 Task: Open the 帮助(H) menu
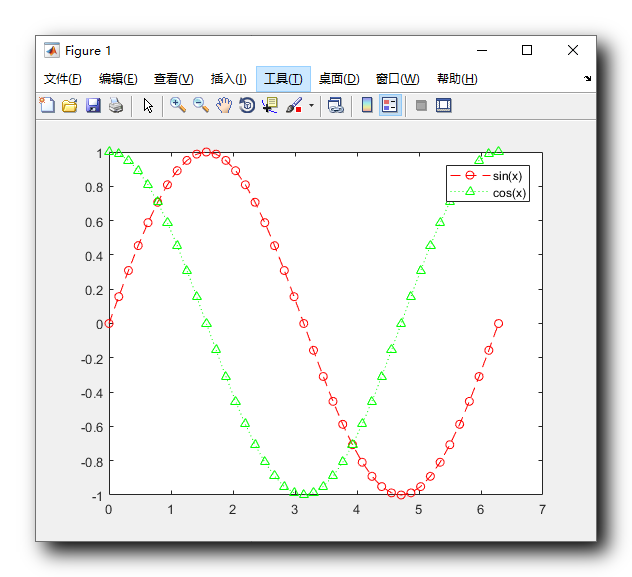tap(457, 79)
